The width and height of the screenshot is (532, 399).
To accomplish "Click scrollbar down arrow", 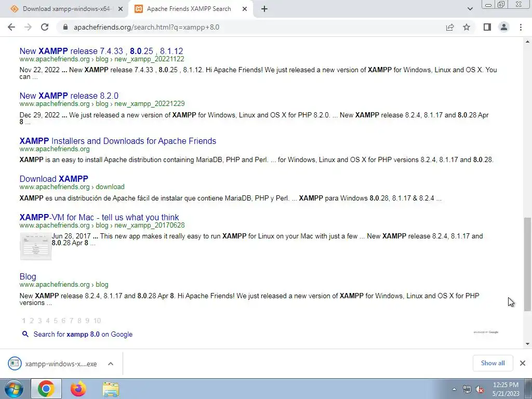I will click(x=527, y=344).
